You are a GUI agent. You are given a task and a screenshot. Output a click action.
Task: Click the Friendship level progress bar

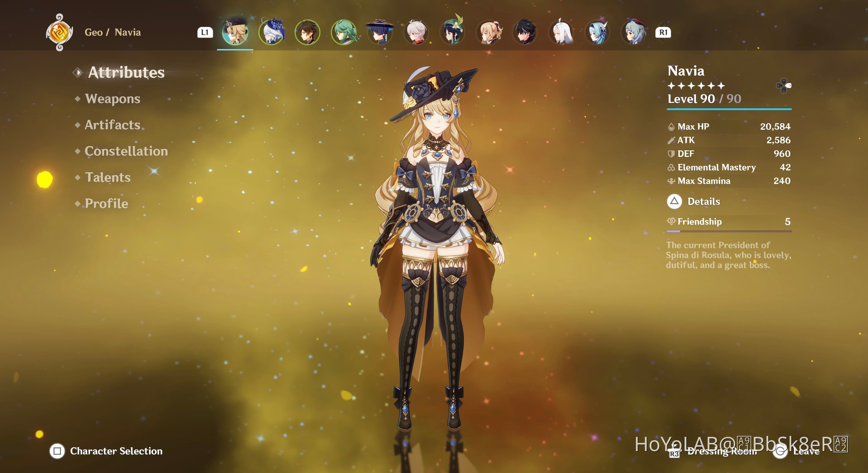tap(729, 231)
